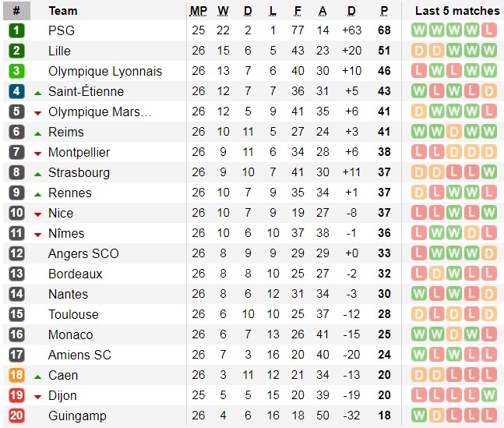Click the green W result badge in Dijon's row
Viewport: 504px width, 428px height.
[x=488, y=395]
